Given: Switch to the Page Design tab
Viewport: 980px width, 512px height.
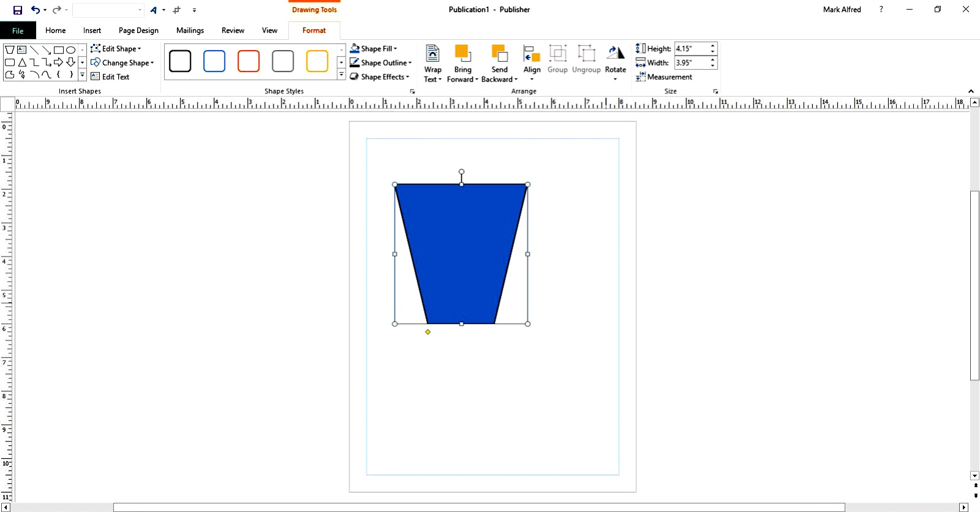Looking at the screenshot, I should [x=138, y=31].
